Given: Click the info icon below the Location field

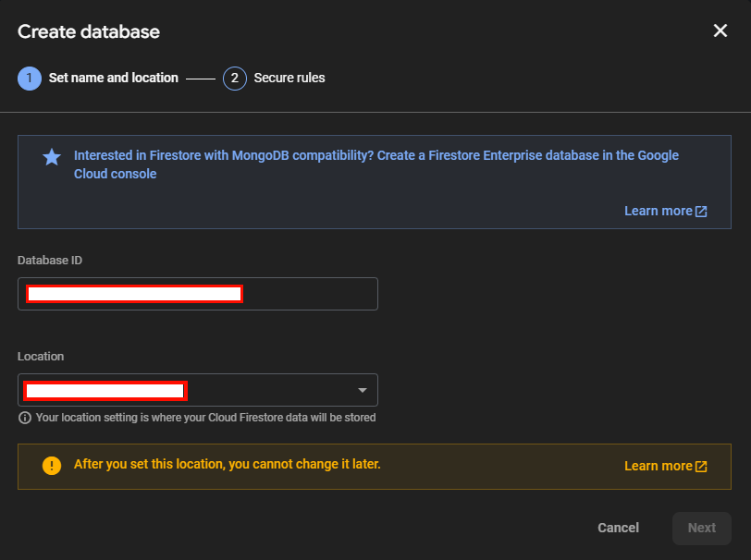Looking at the screenshot, I should tap(24, 418).
